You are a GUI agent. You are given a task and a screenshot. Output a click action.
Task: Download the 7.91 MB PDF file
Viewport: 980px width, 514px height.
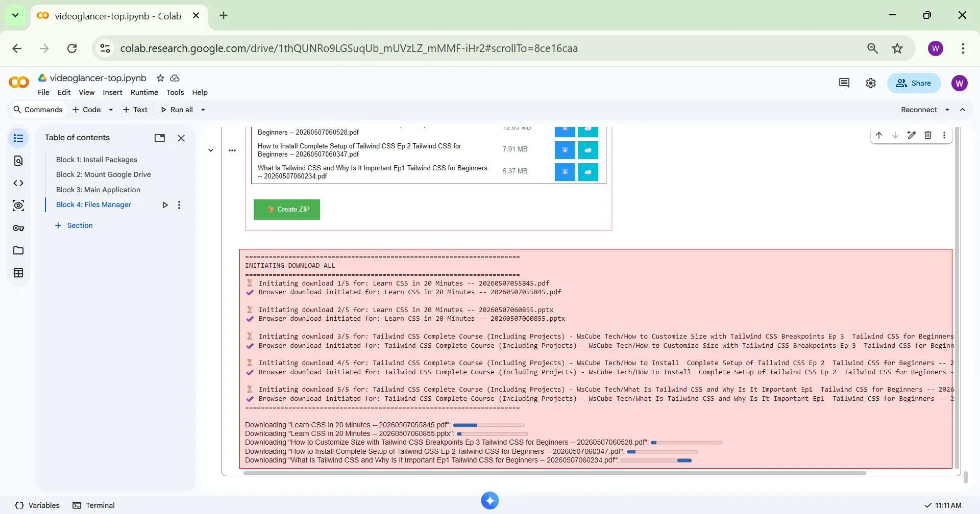pos(565,150)
